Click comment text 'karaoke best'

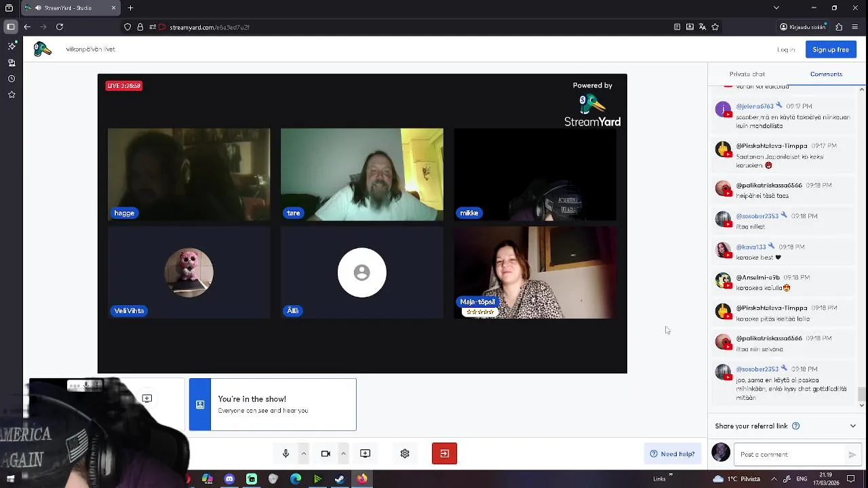pos(754,258)
